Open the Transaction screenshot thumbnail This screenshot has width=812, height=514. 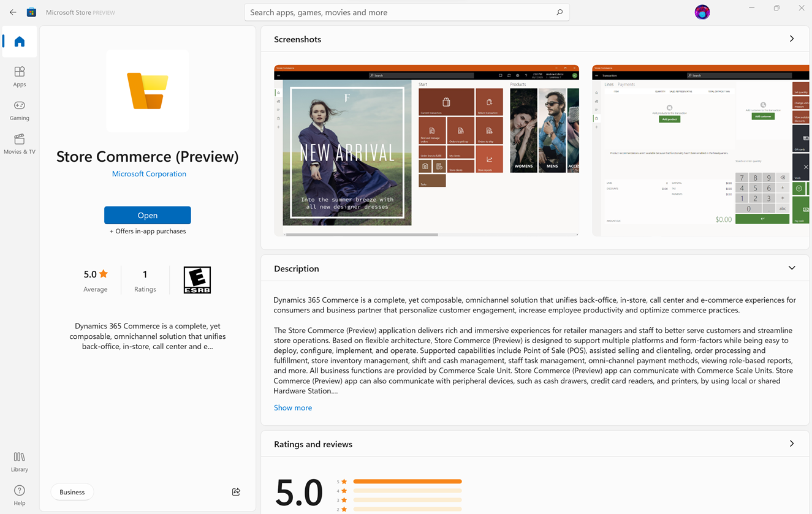[700, 150]
